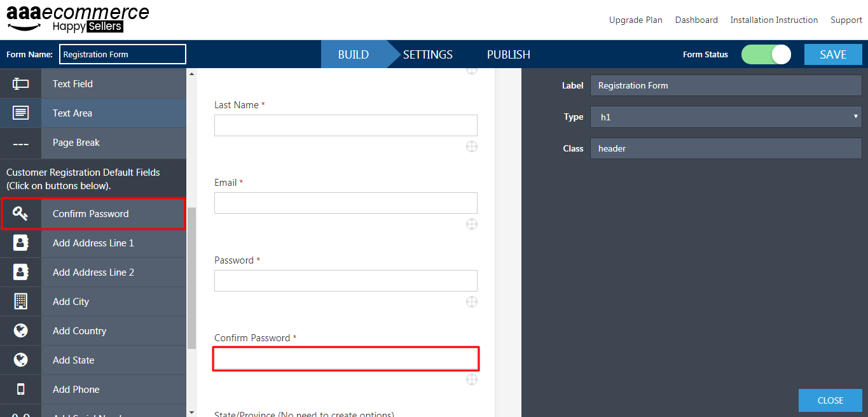
Task: Click the Add City building icon
Action: click(20, 302)
